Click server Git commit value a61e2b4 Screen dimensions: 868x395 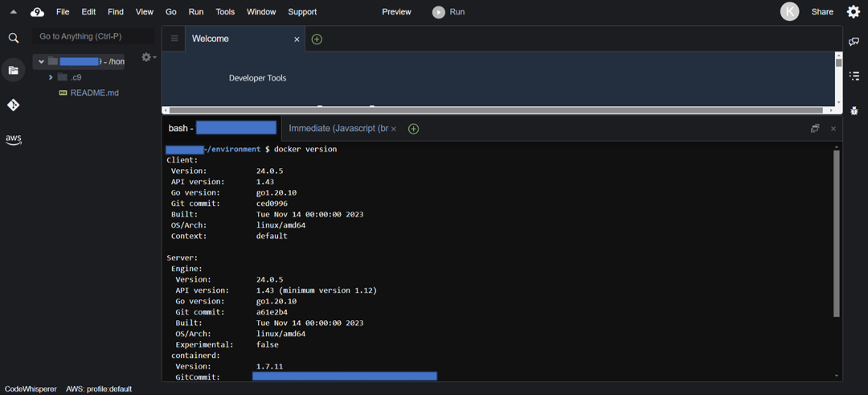(272, 312)
